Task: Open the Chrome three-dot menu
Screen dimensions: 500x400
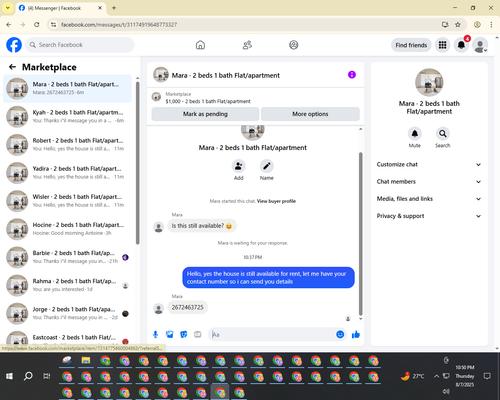Action: (x=491, y=25)
